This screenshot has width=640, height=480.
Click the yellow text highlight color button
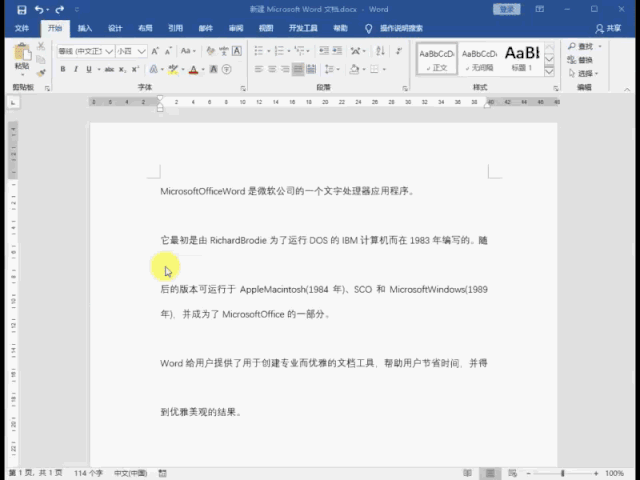(x=173, y=69)
